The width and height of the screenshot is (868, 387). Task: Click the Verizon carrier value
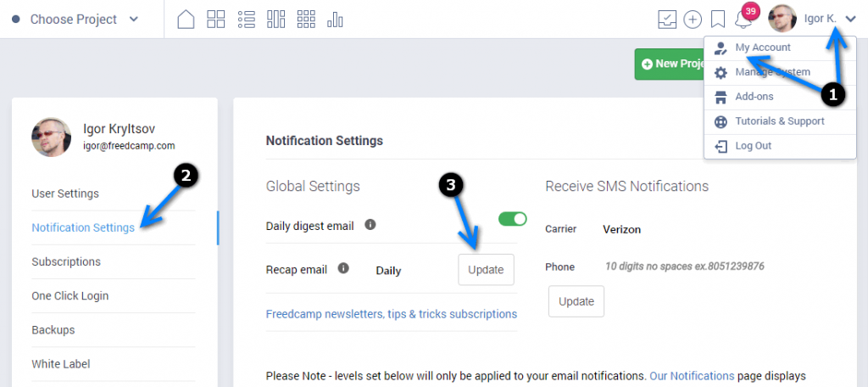tap(621, 229)
